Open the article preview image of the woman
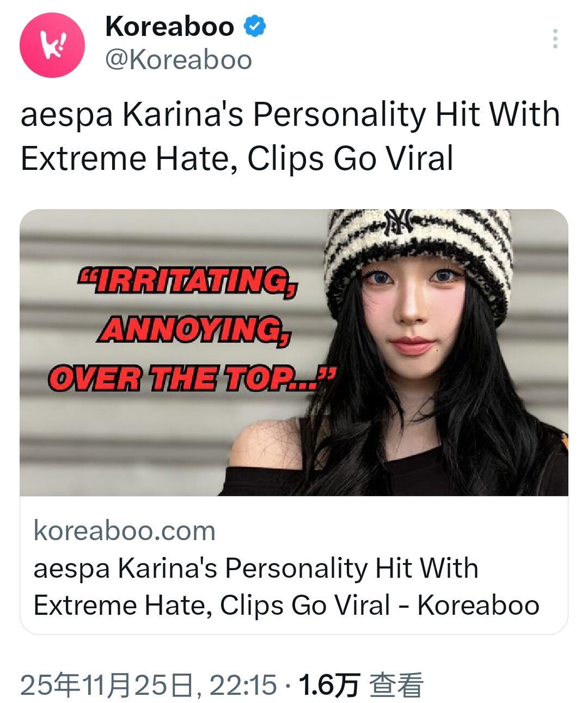Viewport: 588px width, 703px height. pos(294,352)
